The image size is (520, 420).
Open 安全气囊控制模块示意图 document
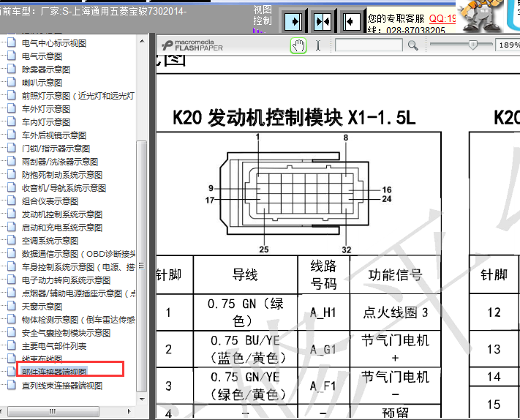point(66,333)
